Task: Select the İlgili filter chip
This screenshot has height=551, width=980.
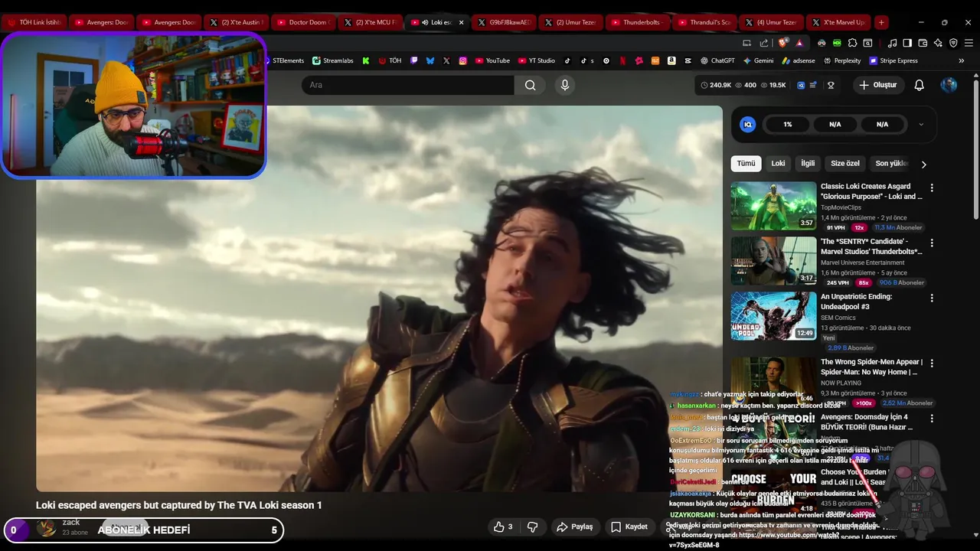Action: (808, 164)
